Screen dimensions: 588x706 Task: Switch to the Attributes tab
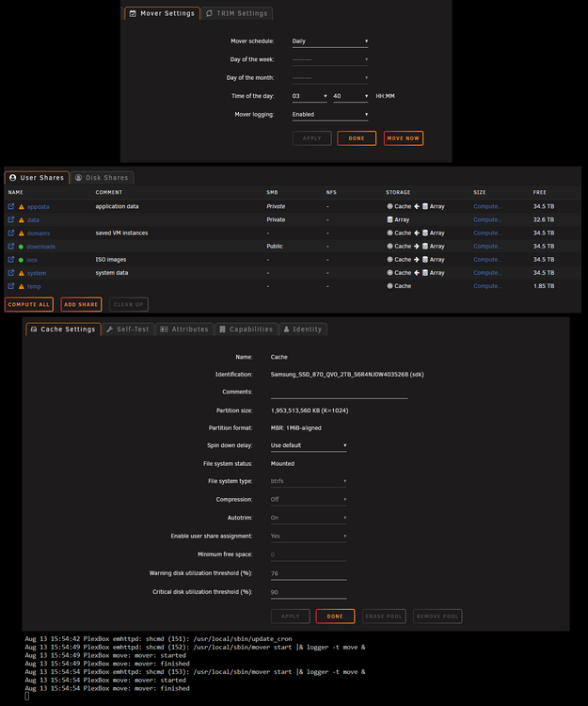184,329
